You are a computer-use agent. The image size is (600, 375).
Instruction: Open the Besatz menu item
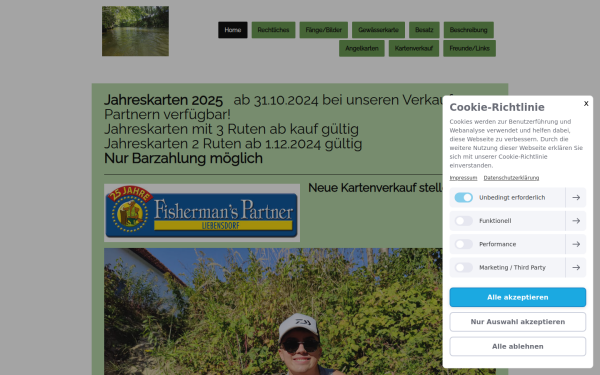(424, 30)
